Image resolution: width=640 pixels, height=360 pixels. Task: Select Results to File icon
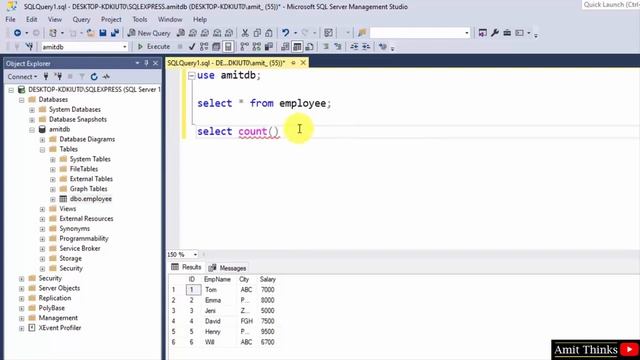click(x=309, y=47)
